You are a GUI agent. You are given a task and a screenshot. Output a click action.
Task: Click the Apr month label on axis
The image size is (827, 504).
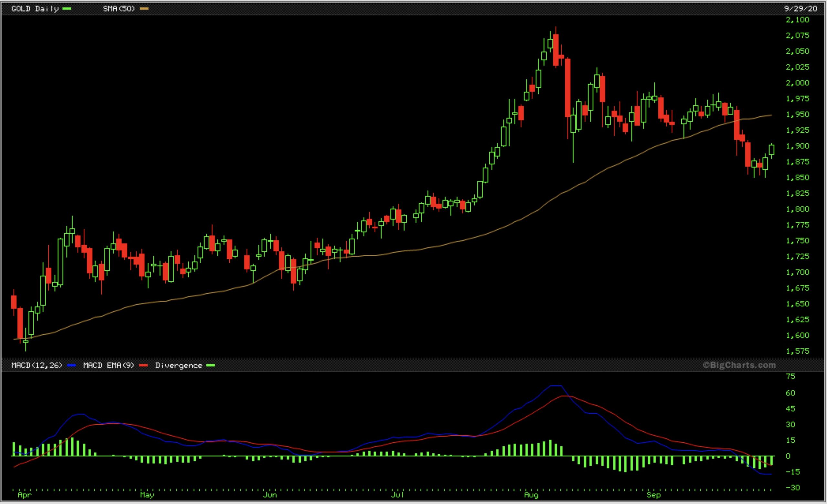25,495
